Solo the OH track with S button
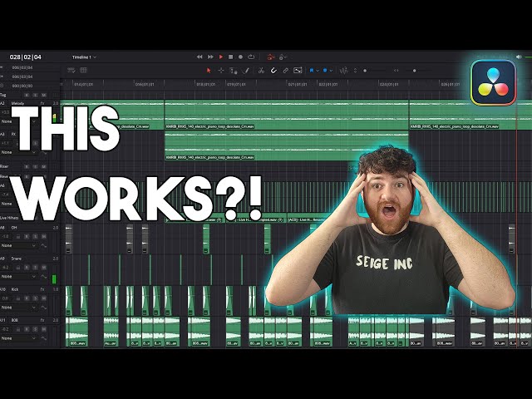The height and width of the screenshot is (399, 532). pos(35,236)
